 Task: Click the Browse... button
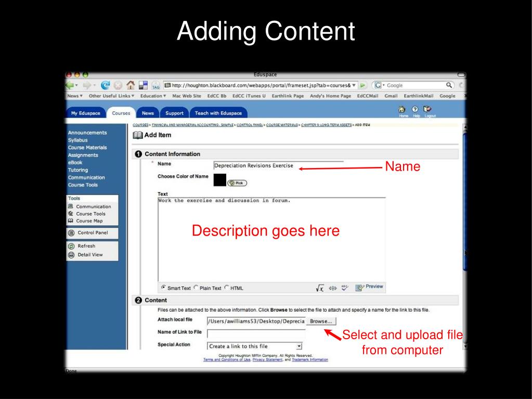point(321,321)
